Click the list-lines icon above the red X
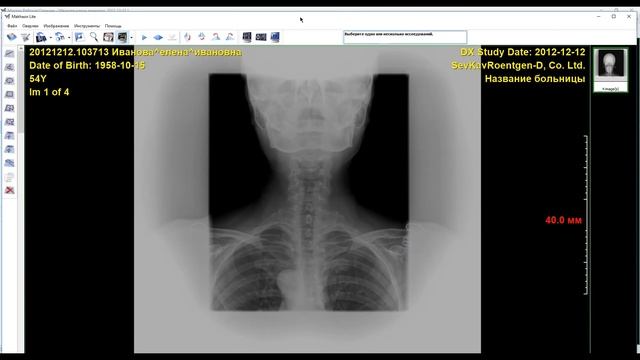The width and height of the screenshot is (640, 360). coord(9,177)
